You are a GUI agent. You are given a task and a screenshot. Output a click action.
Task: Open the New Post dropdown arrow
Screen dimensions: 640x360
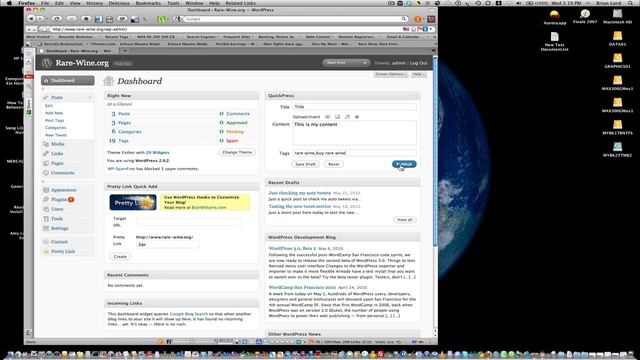tap(364, 63)
